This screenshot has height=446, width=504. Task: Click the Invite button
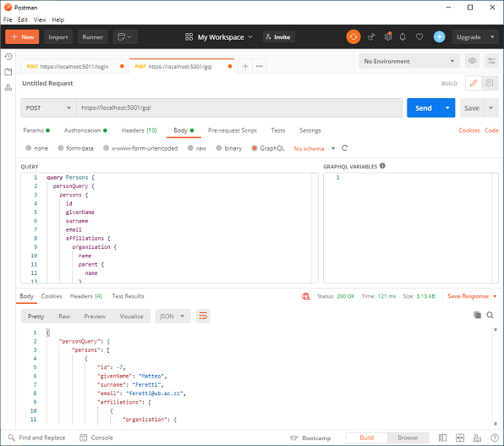(x=278, y=37)
